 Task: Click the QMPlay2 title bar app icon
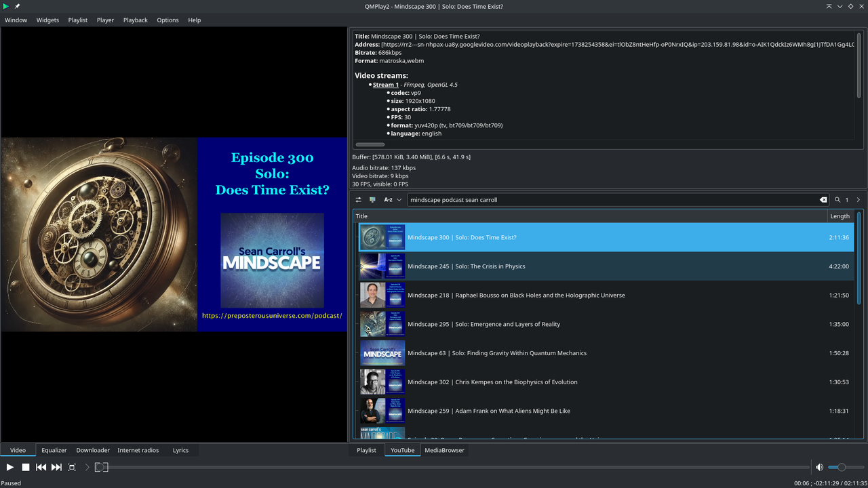6,6
